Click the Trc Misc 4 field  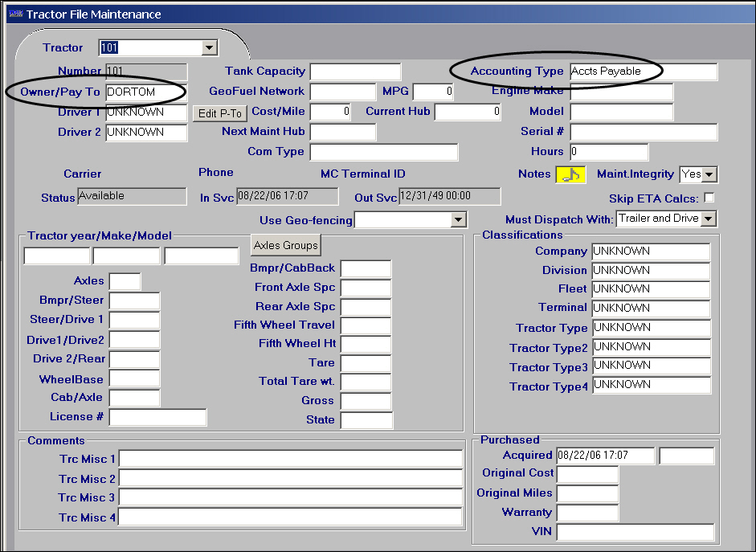tap(291, 517)
